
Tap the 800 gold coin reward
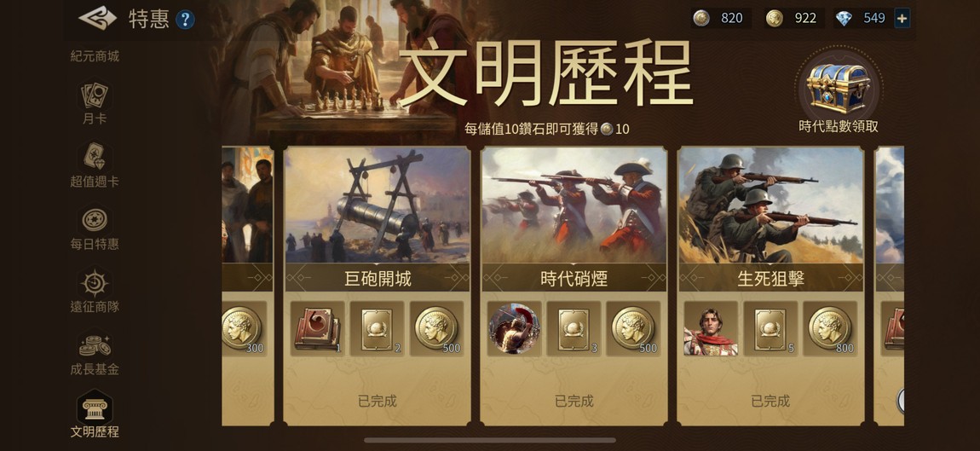830,329
